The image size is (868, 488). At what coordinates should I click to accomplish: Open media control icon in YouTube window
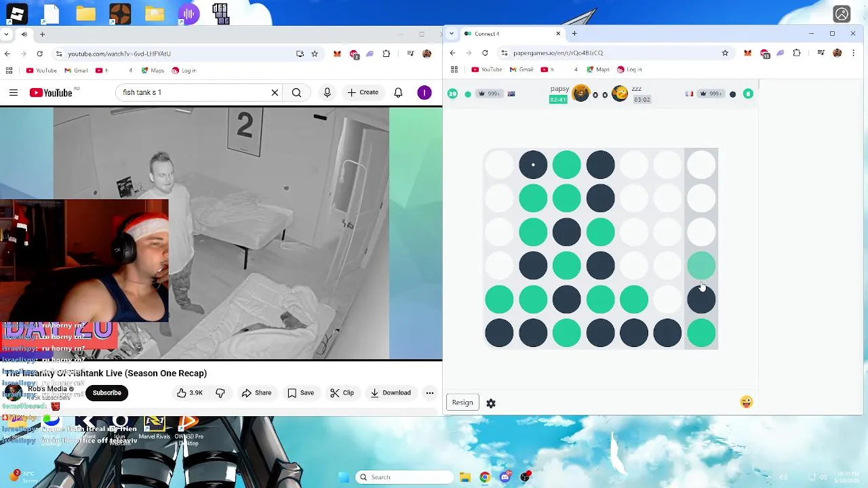tap(410, 54)
